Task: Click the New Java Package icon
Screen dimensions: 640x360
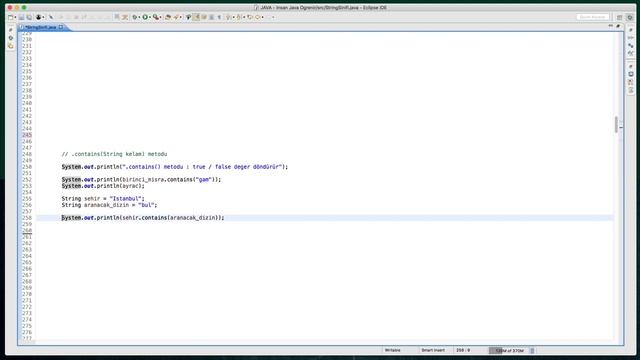Action: tap(168, 17)
